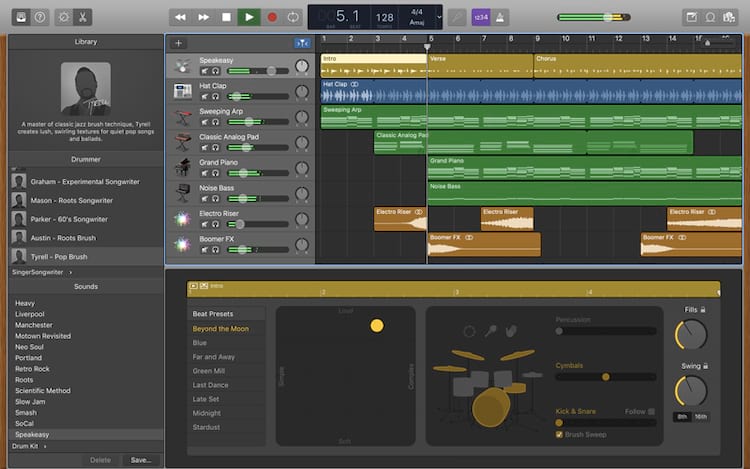Enable the Follow checkbox for Kick & Snare
Image resolution: width=750 pixels, height=469 pixels.
651,411
